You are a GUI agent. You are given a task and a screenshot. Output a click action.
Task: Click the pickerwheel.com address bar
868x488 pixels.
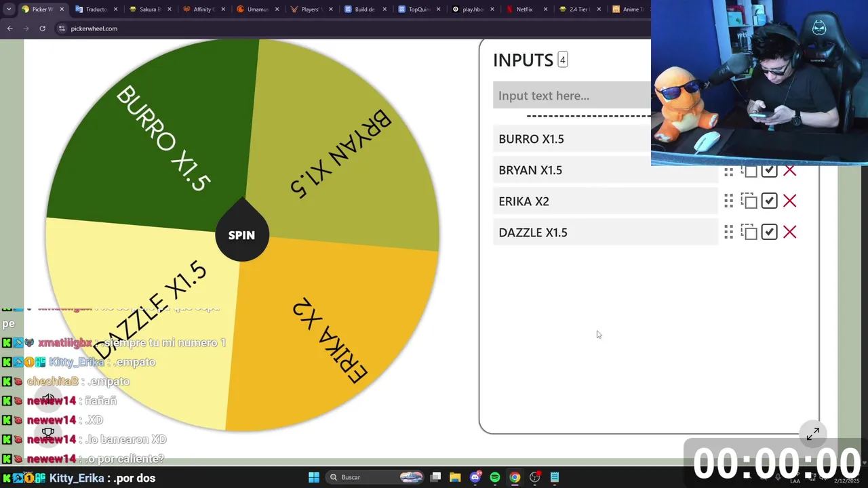tap(353, 28)
